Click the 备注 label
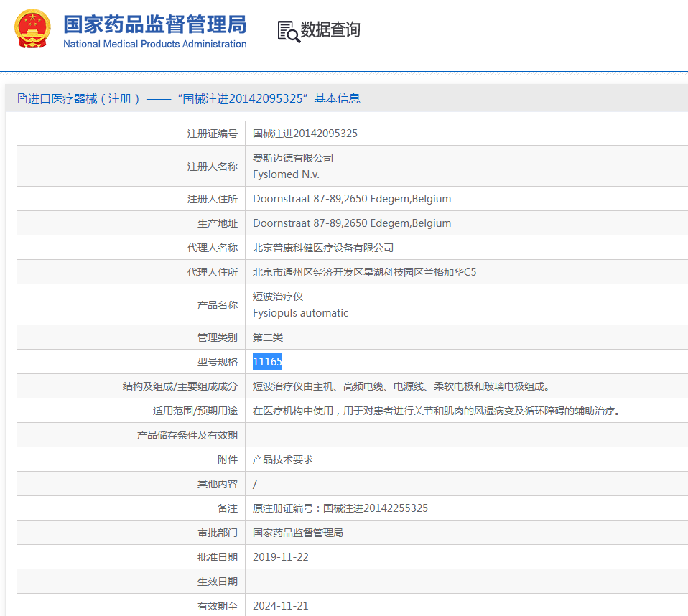The height and width of the screenshot is (616, 688). click(227, 508)
